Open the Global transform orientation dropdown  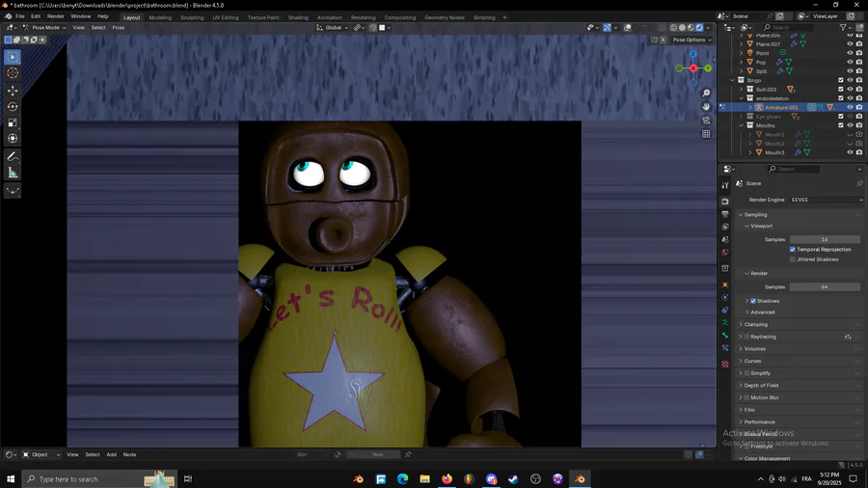pos(332,28)
